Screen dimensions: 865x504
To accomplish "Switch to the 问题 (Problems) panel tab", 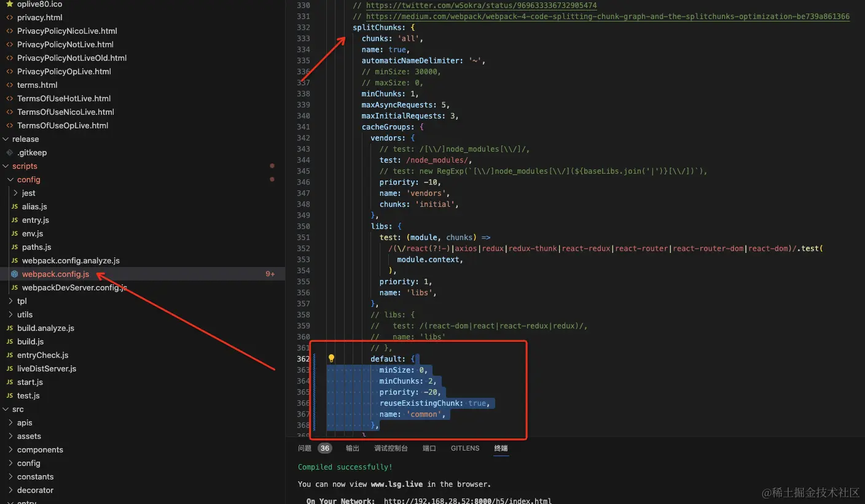I will tap(305, 448).
